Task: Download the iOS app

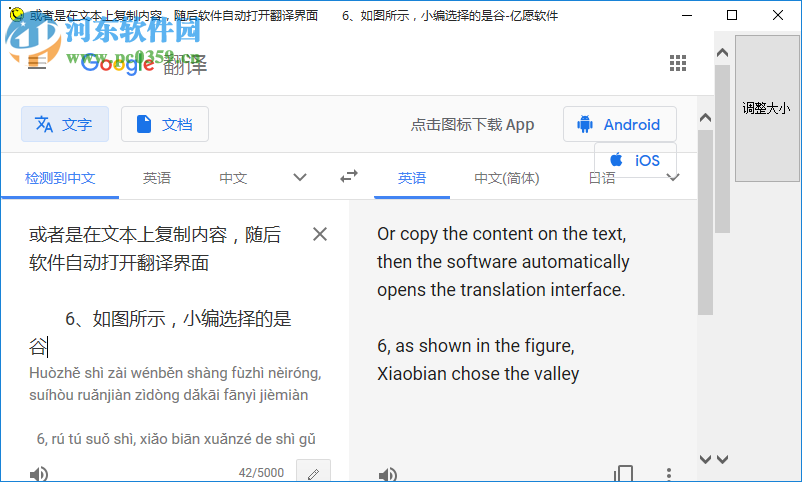Action: (635, 160)
